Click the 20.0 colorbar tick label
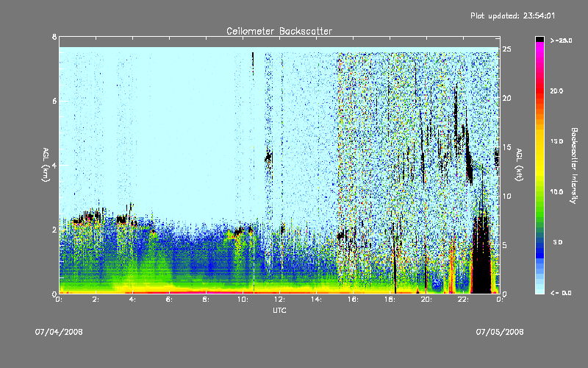Screen dimensions: 588x368 [556, 91]
